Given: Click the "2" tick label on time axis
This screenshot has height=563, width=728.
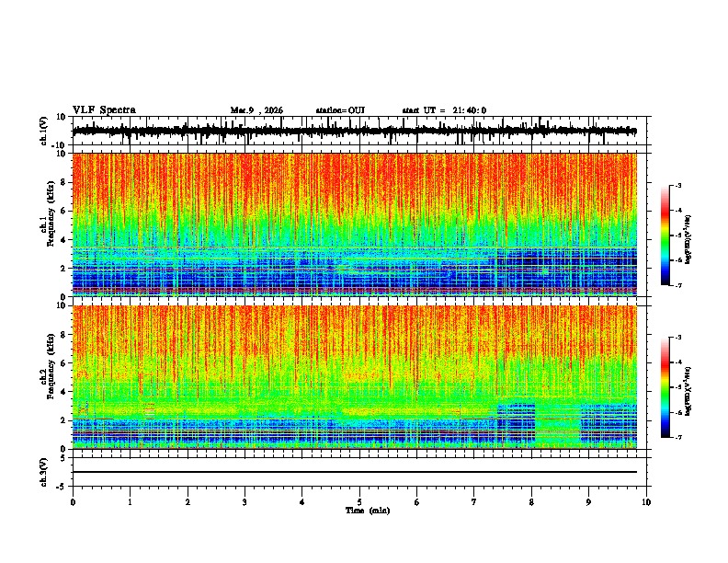Looking at the screenshot, I should pyautogui.click(x=188, y=502).
